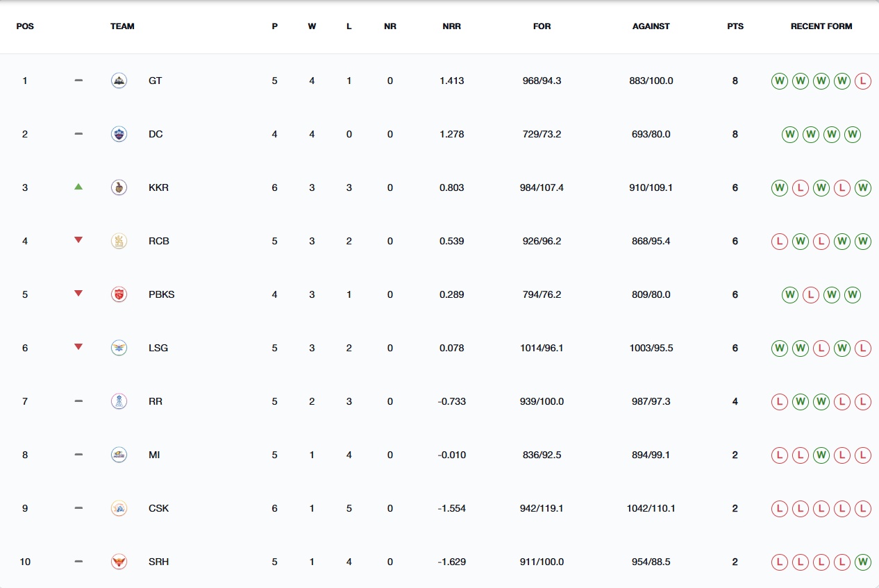Click the AGAINST column header
The image size is (879, 588).
[x=651, y=26]
